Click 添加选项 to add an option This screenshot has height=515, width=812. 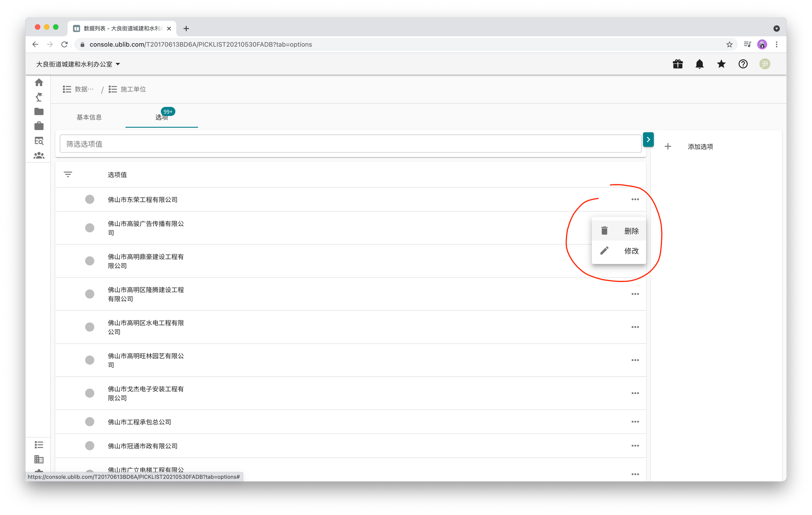coord(700,147)
